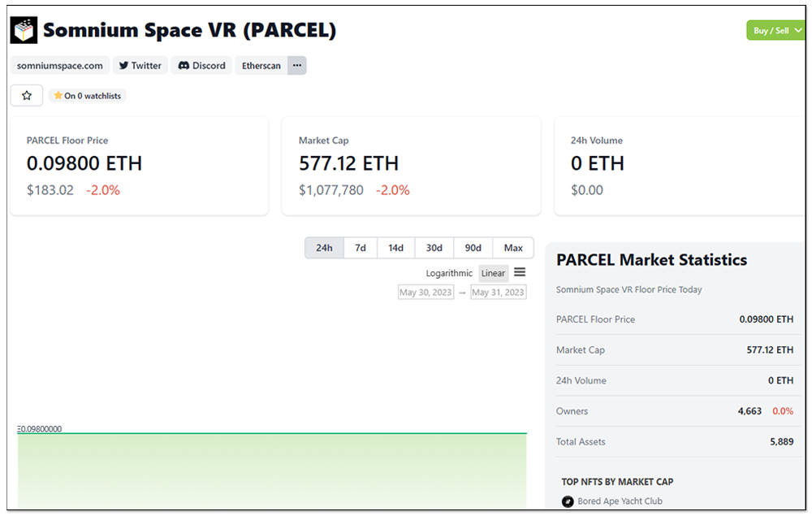Open somniumspace.com website link

[x=59, y=65]
